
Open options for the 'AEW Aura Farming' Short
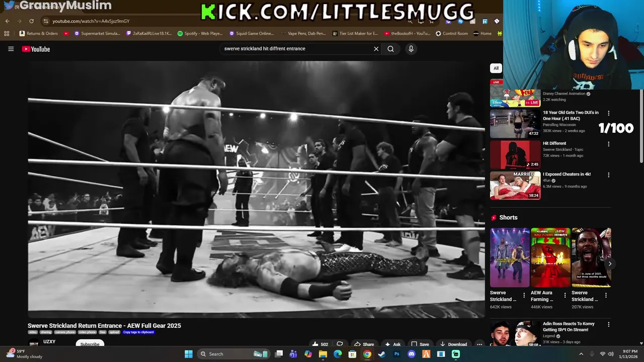pyautogui.click(x=565, y=296)
